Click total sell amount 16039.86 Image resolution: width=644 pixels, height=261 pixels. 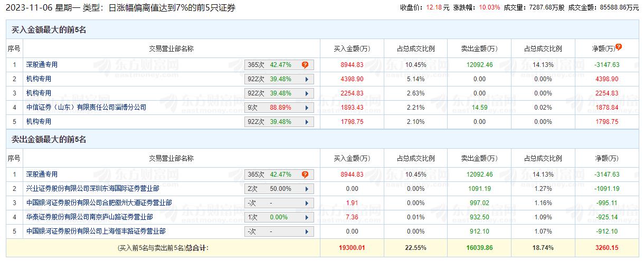(x=479, y=247)
